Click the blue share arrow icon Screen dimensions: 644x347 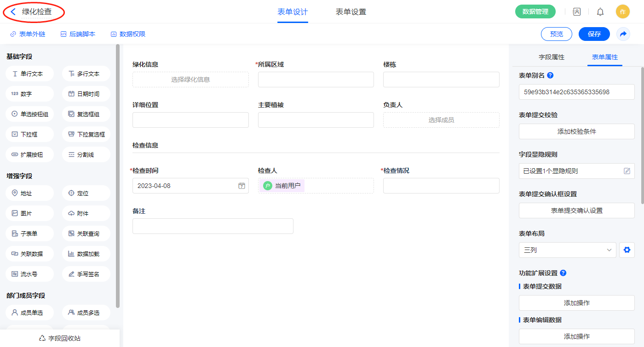click(x=623, y=34)
